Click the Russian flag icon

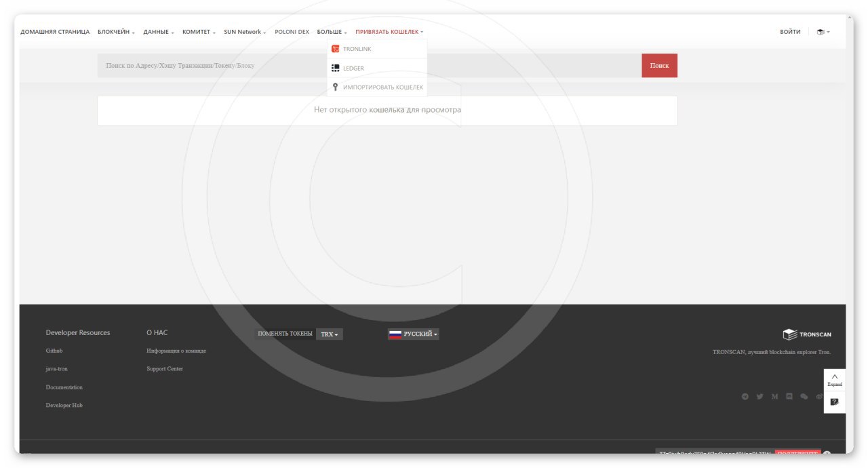click(x=395, y=334)
